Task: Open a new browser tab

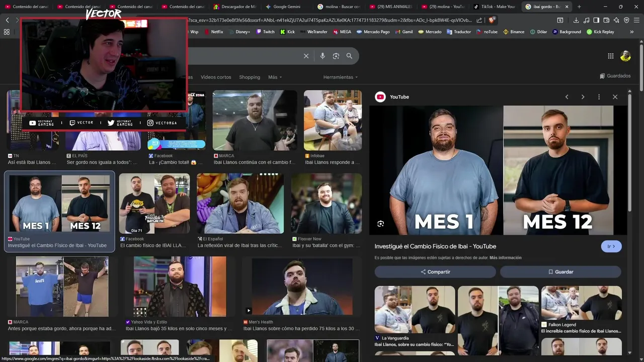Action: [x=579, y=7]
